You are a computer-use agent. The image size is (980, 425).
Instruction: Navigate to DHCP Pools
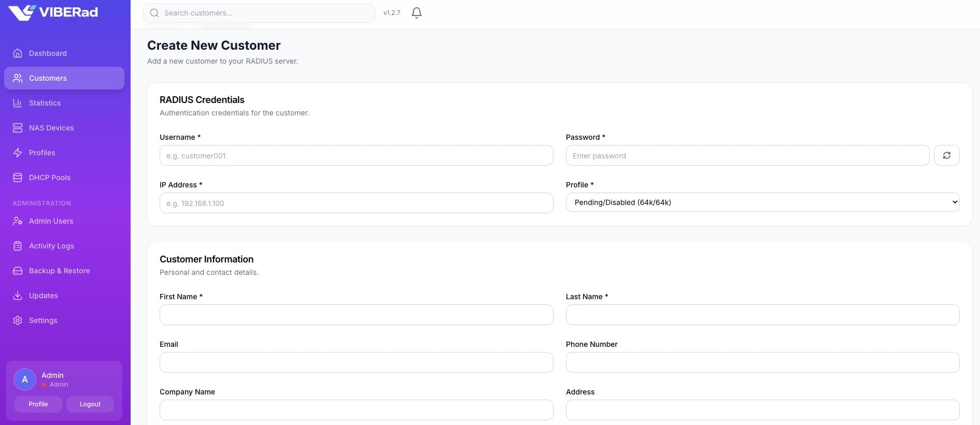[x=64, y=178]
